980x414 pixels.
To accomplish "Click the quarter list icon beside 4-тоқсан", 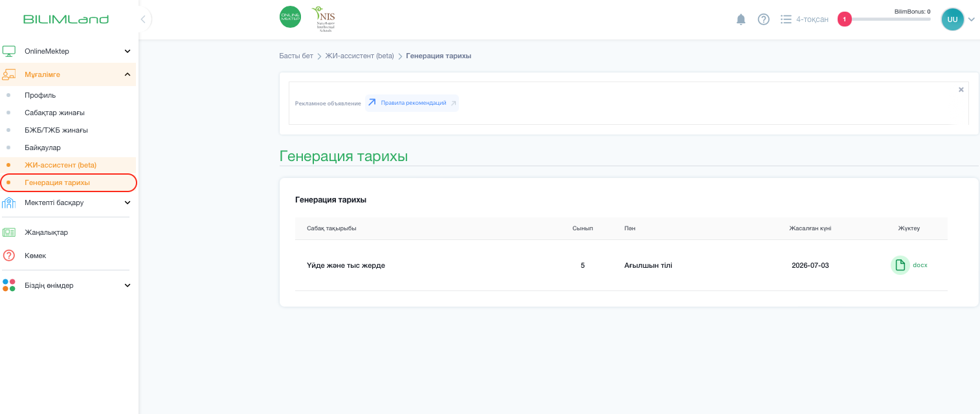I will [786, 19].
